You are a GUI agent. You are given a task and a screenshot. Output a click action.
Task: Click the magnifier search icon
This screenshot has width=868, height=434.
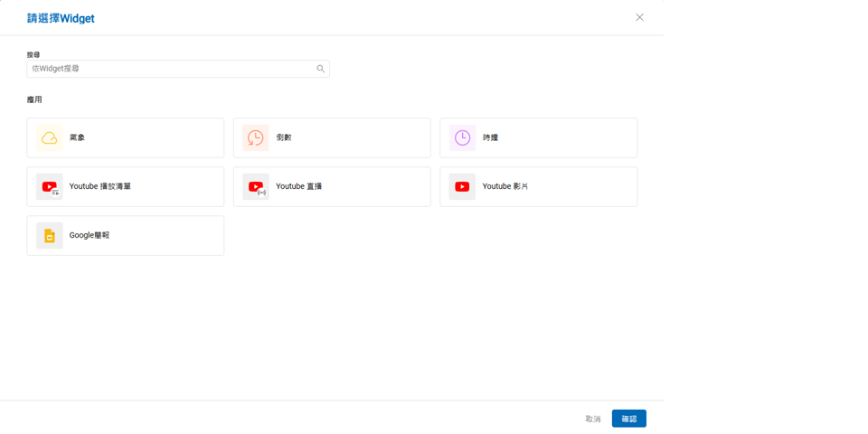point(320,69)
